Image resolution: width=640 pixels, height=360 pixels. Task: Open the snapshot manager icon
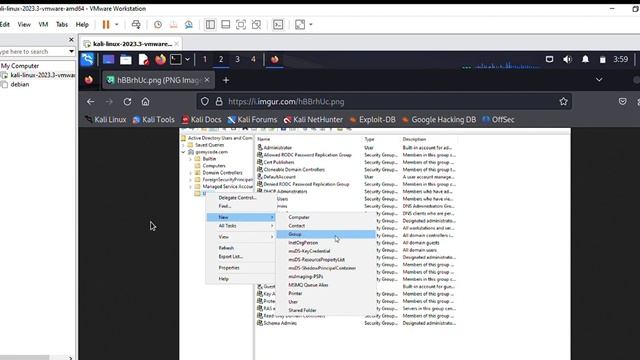(x=189, y=25)
